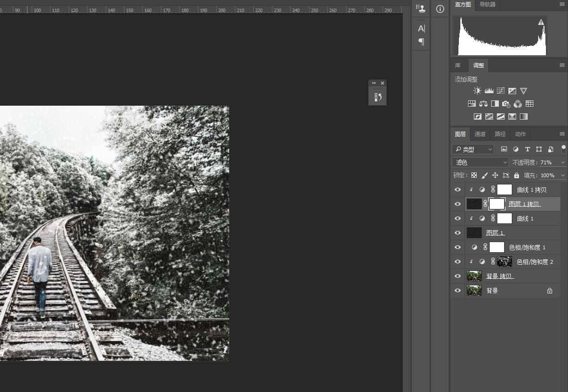This screenshot has height=392, width=568.
Task: Add an Exposure adjustment layer
Action: pos(512,91)
